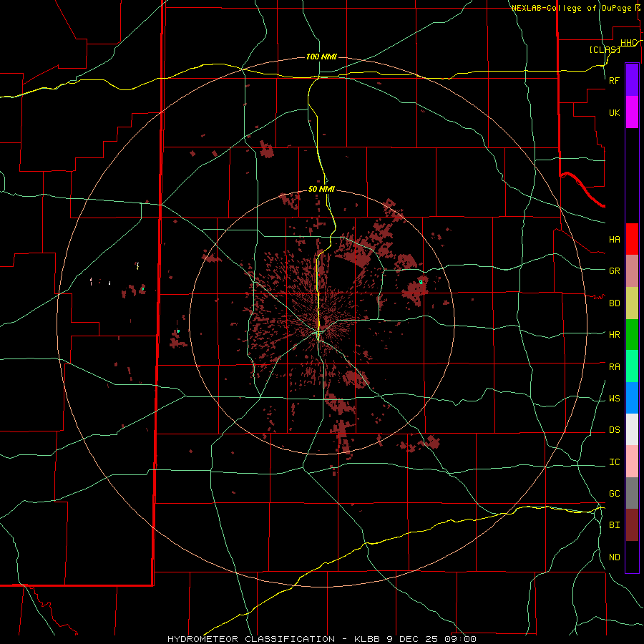Click the bright green RA swatch
The height and width of the screenshot is (644, 644).
click(x=632, y=366)
